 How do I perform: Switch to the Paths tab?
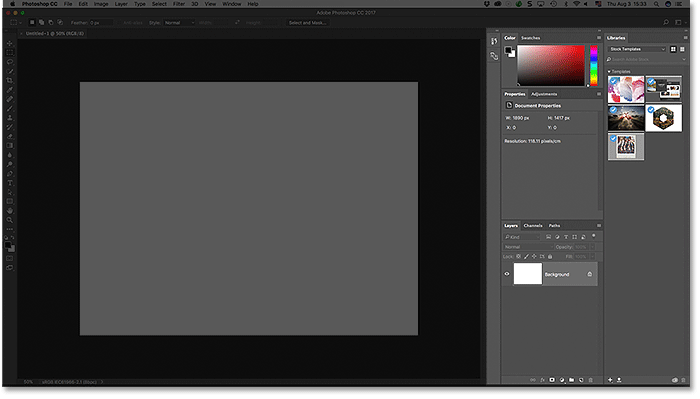[x=554, y=225]
